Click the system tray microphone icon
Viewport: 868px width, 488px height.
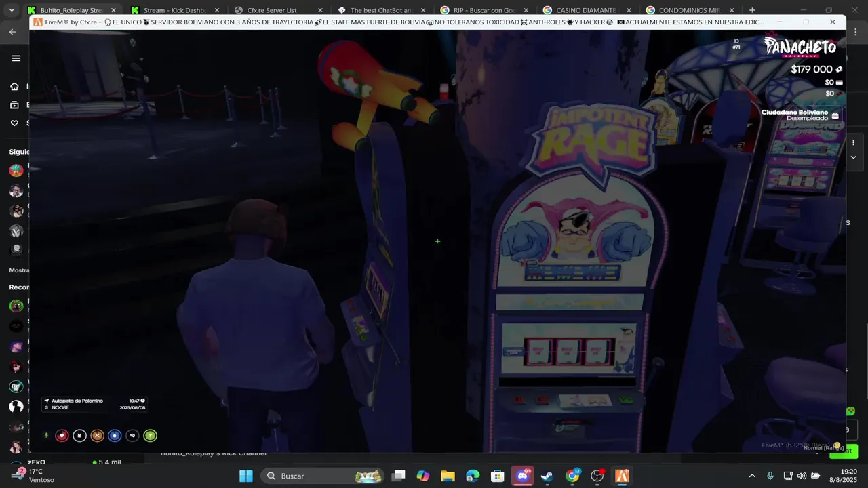click(x=770, y=476)
